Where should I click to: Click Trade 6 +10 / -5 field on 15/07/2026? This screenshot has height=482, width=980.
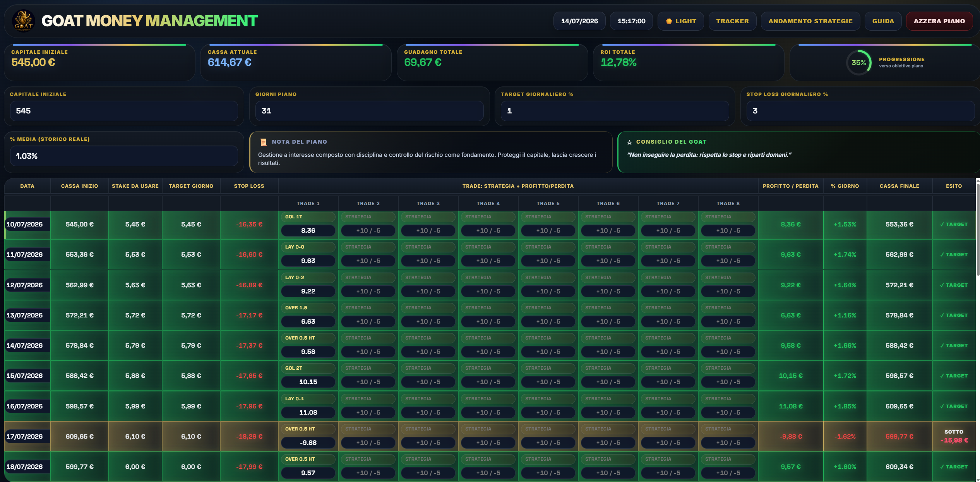tap(608, 382)
